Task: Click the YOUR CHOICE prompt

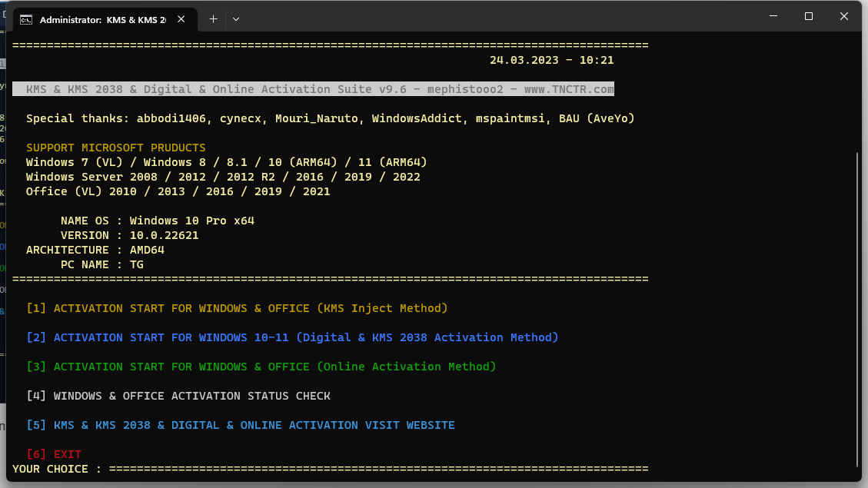Action: tap(57, 470)
